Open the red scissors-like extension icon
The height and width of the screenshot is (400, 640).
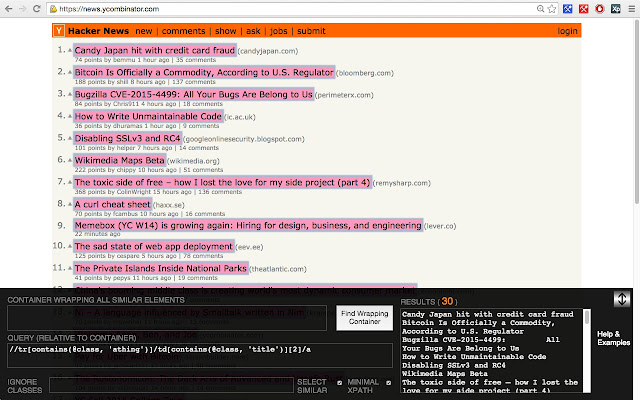pos(584,9)
